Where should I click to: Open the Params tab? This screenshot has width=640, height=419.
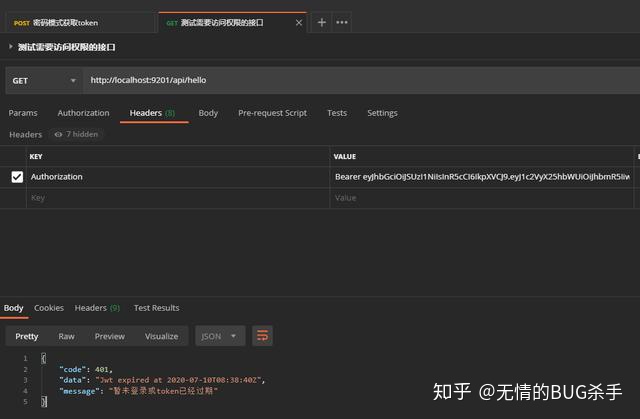coord(23,113)
